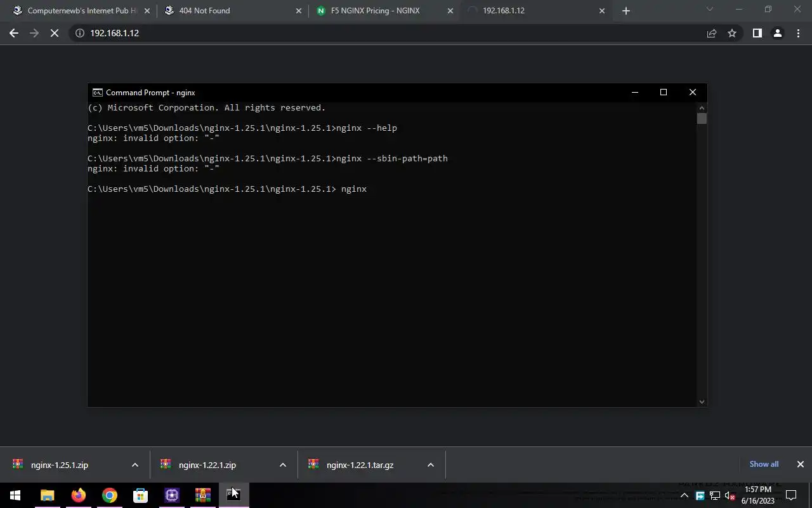Close the Computernewb's Internet Pub tab

(147, 11)
